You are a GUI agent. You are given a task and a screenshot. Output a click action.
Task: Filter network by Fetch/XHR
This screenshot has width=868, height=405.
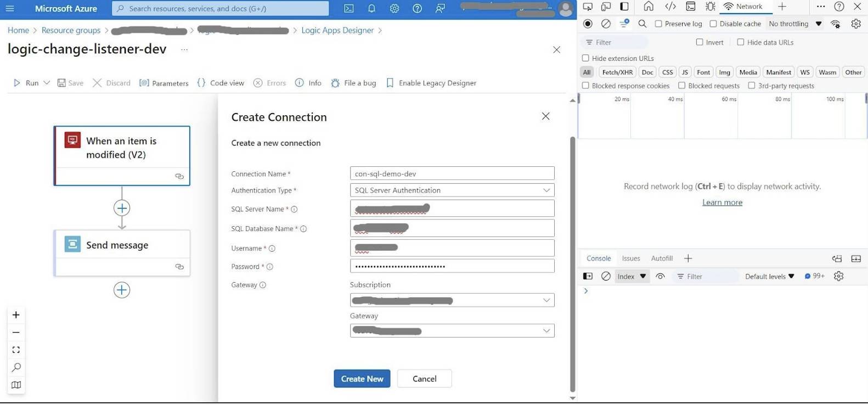[x=617, y=72]
